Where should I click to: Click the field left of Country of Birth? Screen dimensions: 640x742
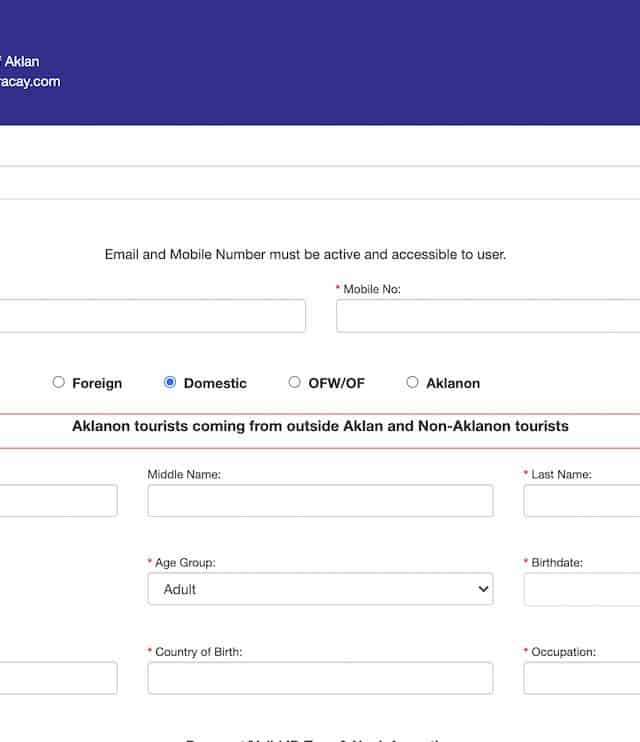coord(58,678)
